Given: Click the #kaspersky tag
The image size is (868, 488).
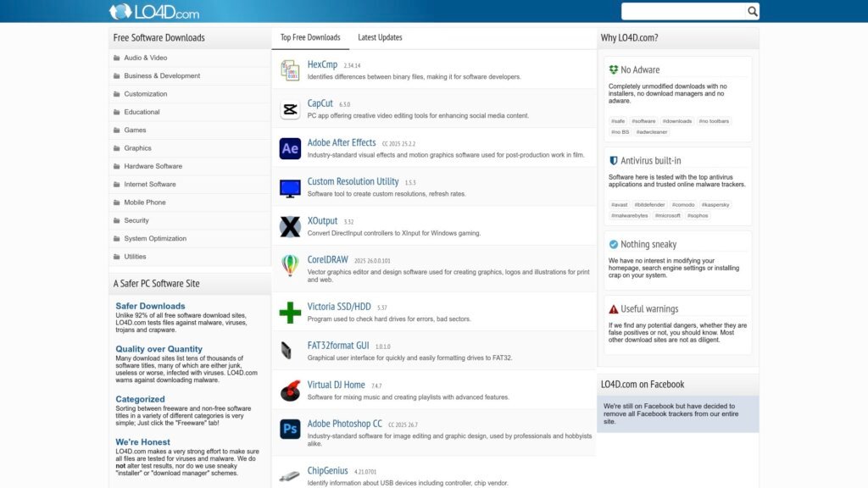Looking at the screenshot, I should click(x=715, y=205).
